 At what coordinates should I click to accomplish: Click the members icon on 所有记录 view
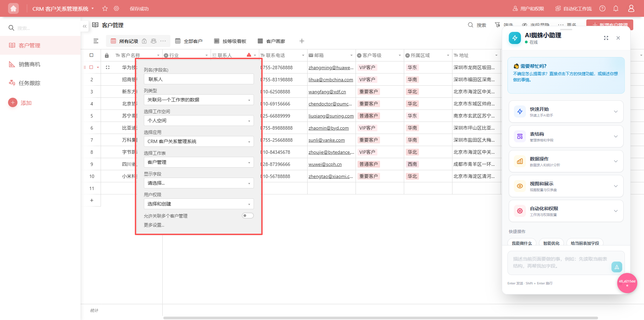[x=154, y=41]
